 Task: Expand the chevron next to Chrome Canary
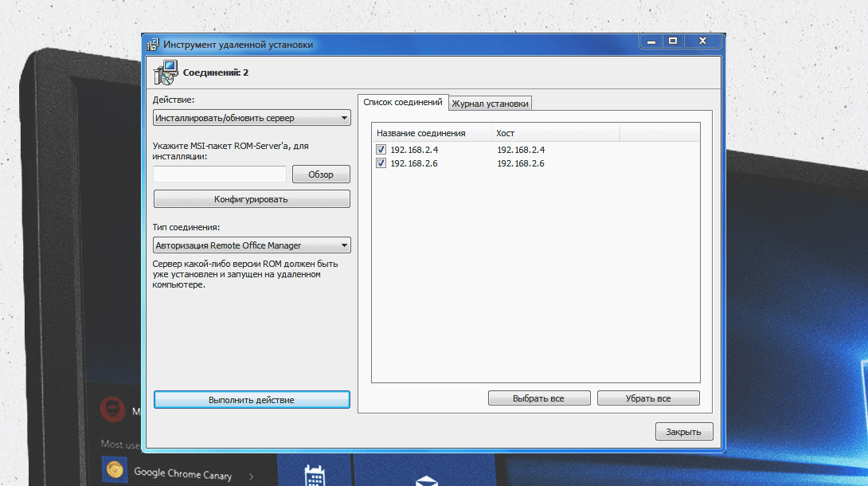[x=252, y=476]
